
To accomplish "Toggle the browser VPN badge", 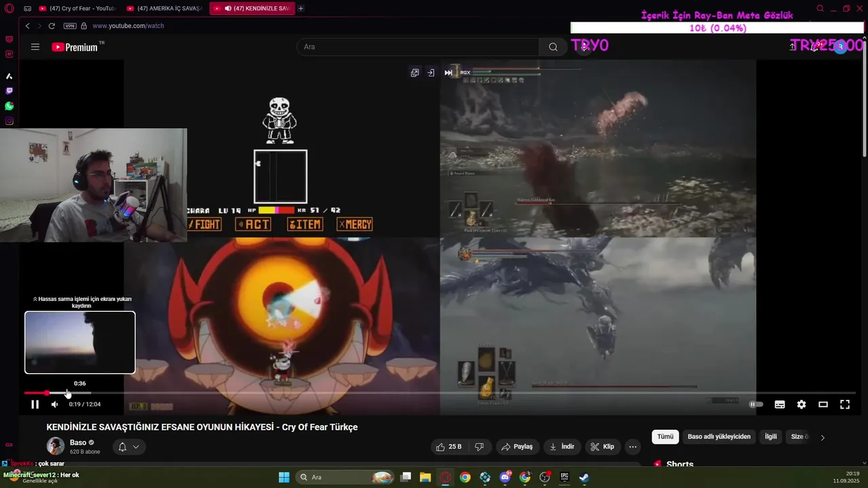I will [x=70, y=26].
